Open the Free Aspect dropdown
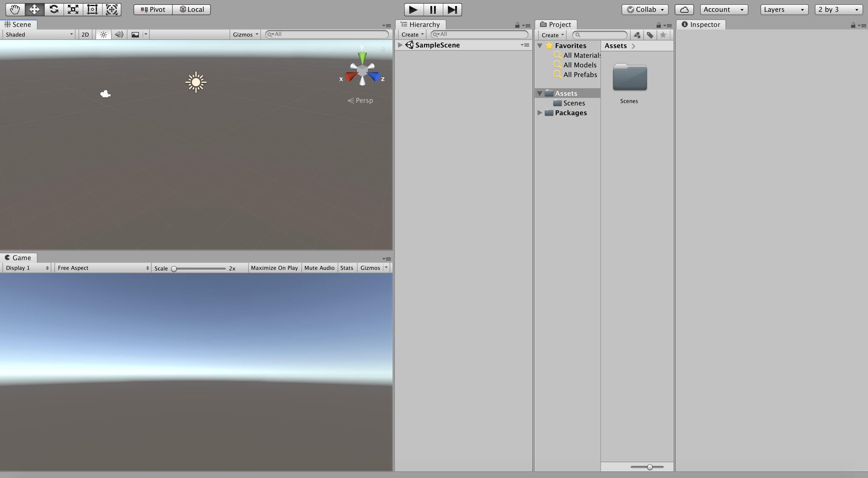The height and width of the screenshot is (478, 868). [x=103, y=268]
